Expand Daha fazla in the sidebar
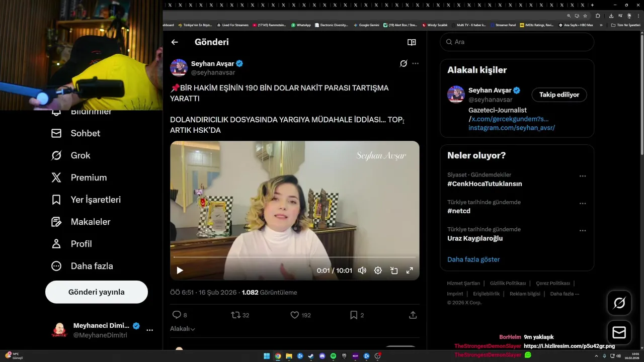 tap(82, 266)
